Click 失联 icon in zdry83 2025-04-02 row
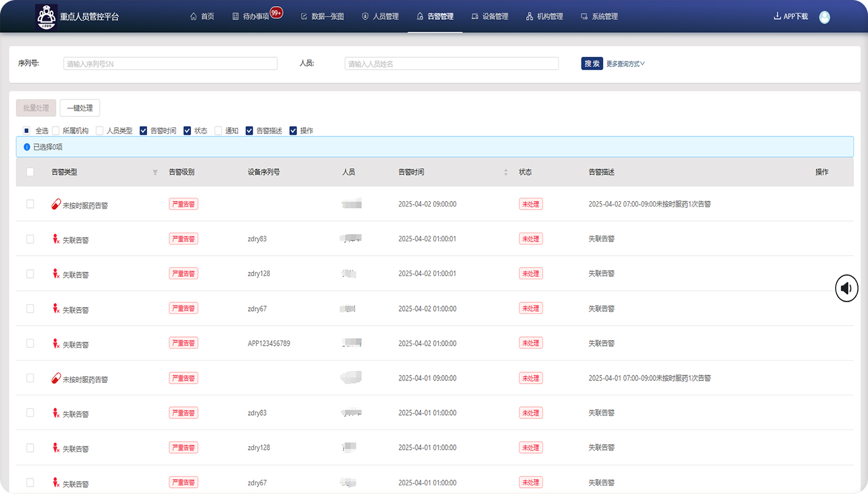Screen dimensions: 868x494 (56, 239)
